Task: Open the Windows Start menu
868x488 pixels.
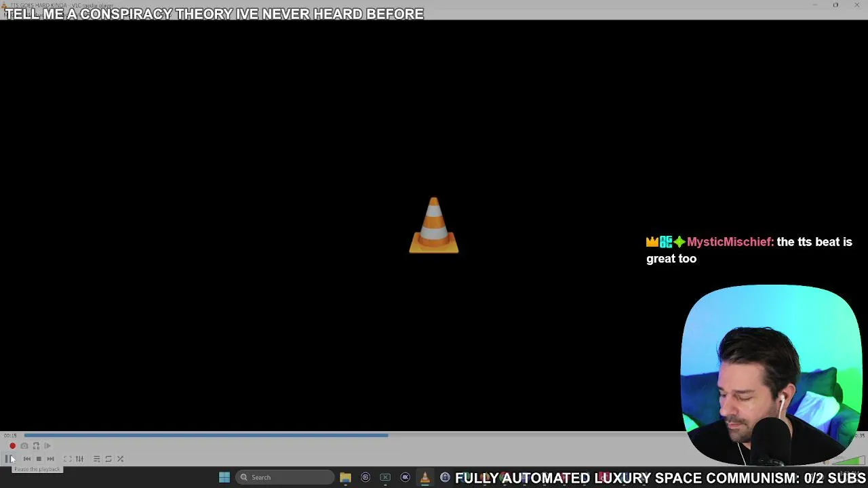Action: [224, 477]
